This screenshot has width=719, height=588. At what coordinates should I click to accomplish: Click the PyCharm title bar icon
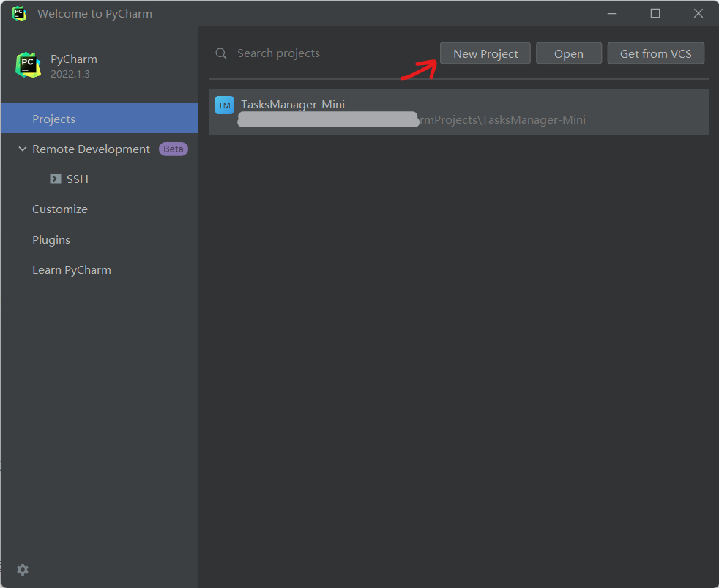pyautogui.click(x=19, y=13)
